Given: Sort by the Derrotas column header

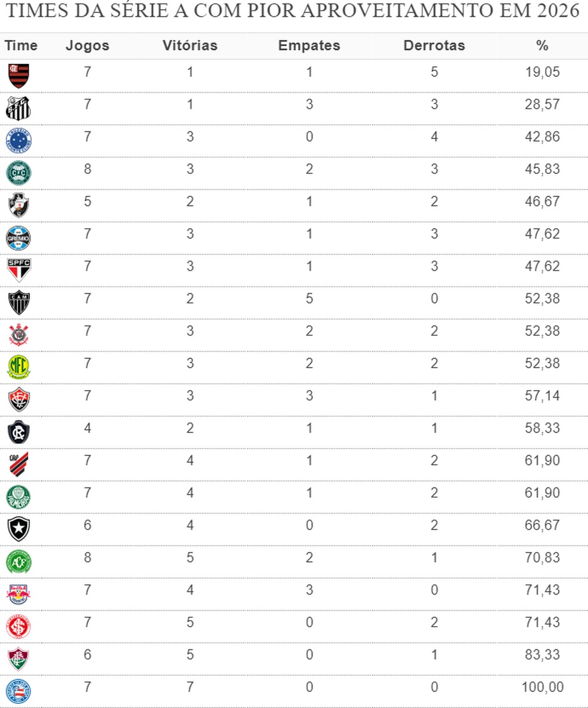Looking at the screenshot, I should pos(434,45).
